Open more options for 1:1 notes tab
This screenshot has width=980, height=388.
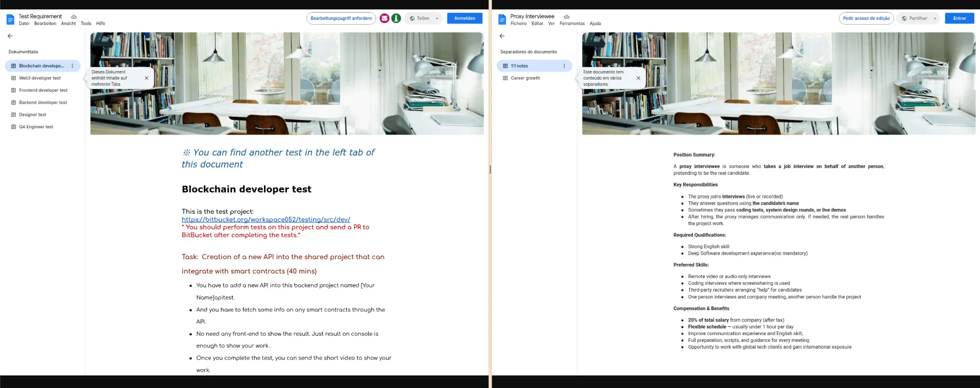[x=564, y=66]
